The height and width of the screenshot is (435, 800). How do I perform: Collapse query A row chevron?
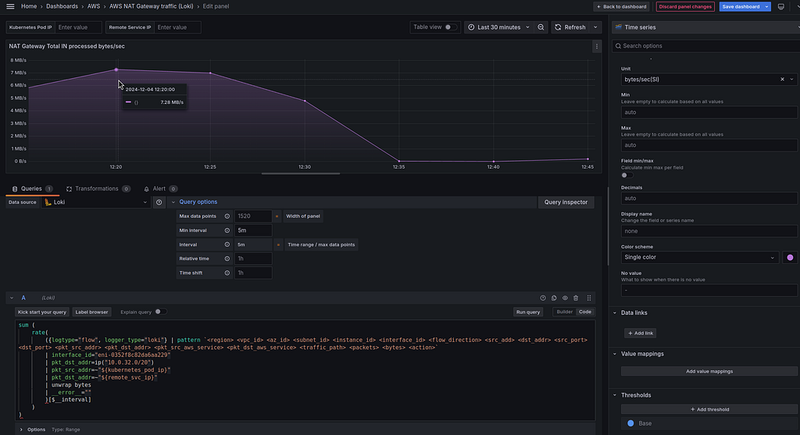(11, 298)
